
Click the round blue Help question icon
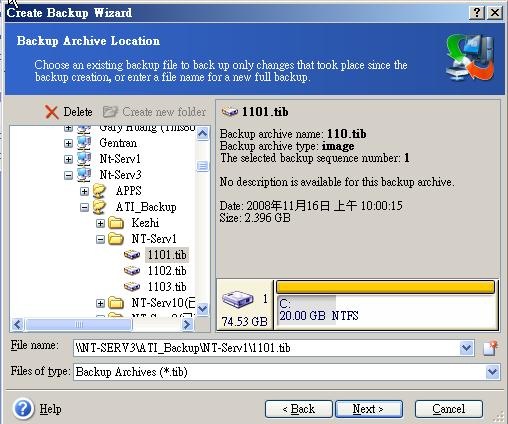tap(23, 409)
